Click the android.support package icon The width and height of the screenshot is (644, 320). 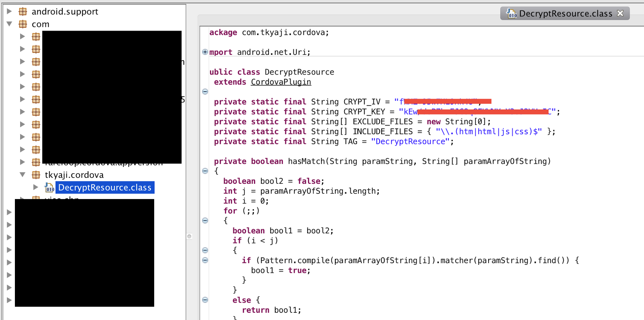(23, 11)
